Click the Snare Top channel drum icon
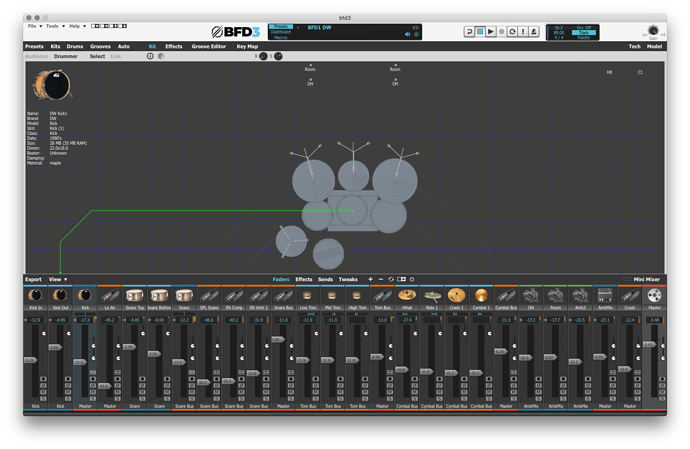The height and width of the screenshot is (449, 690). click(x=134, y=295)
